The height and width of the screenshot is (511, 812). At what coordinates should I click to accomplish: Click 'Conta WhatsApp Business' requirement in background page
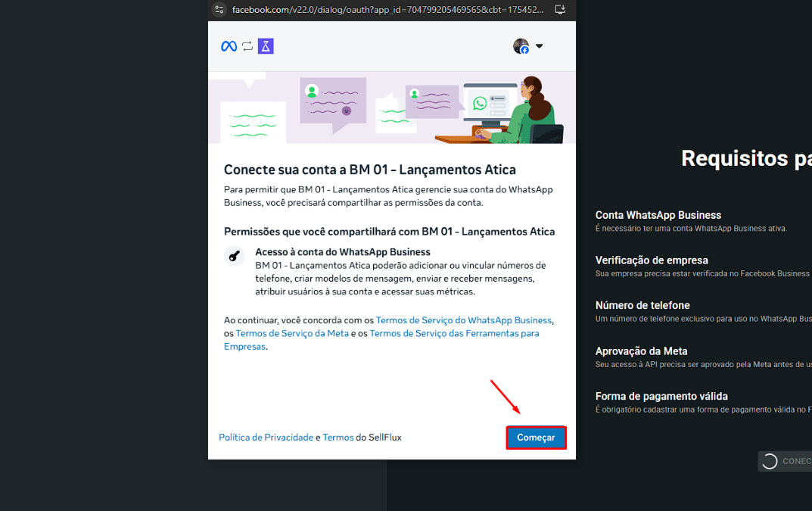658,215
